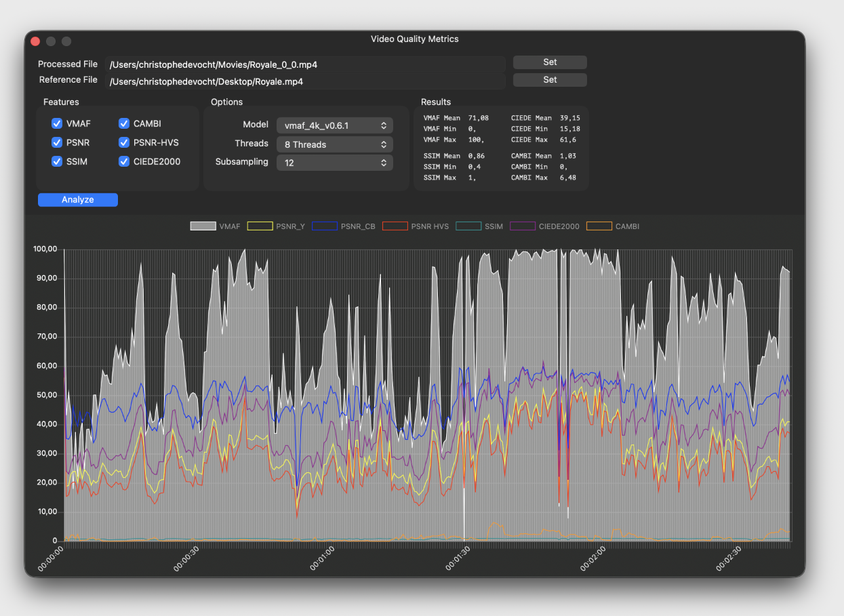Viewport: 844px width, 616px height.
Task: Toggle the SSIM checkbox
Action: click(57, 161)
